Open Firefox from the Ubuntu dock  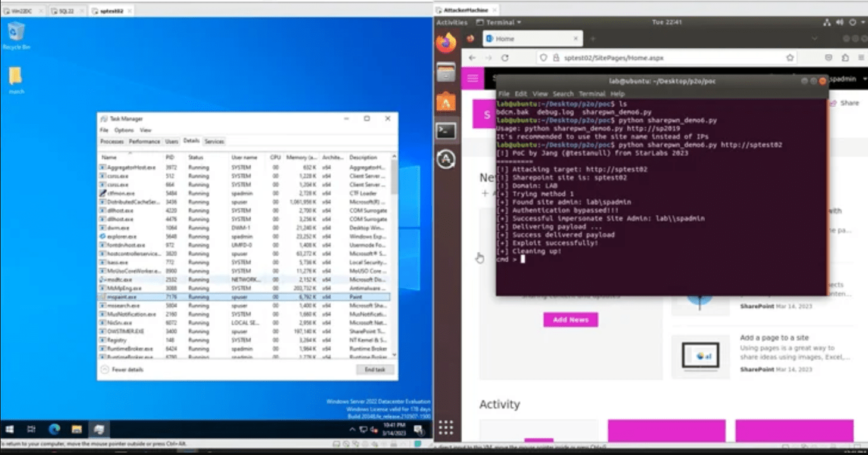[446, 43]
